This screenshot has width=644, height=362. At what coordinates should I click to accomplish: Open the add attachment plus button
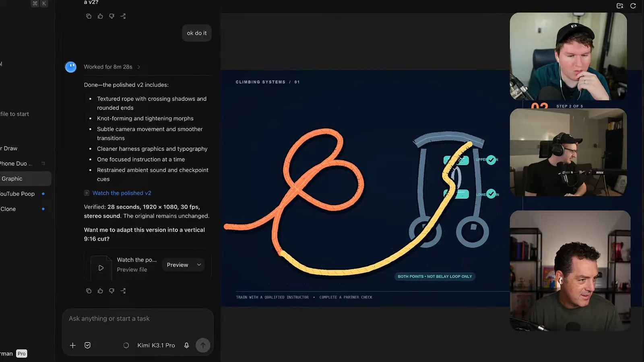point(73,345)
